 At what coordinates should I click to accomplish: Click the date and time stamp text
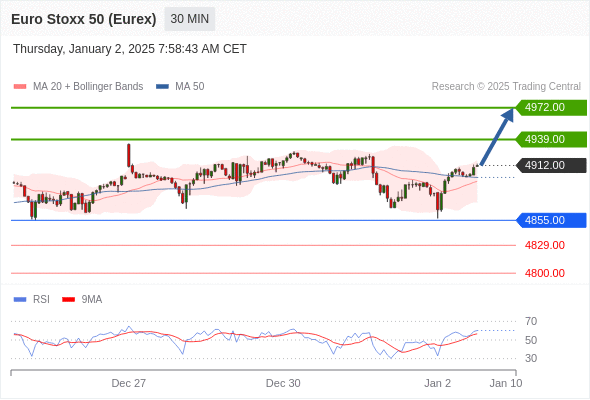point(130,49)
